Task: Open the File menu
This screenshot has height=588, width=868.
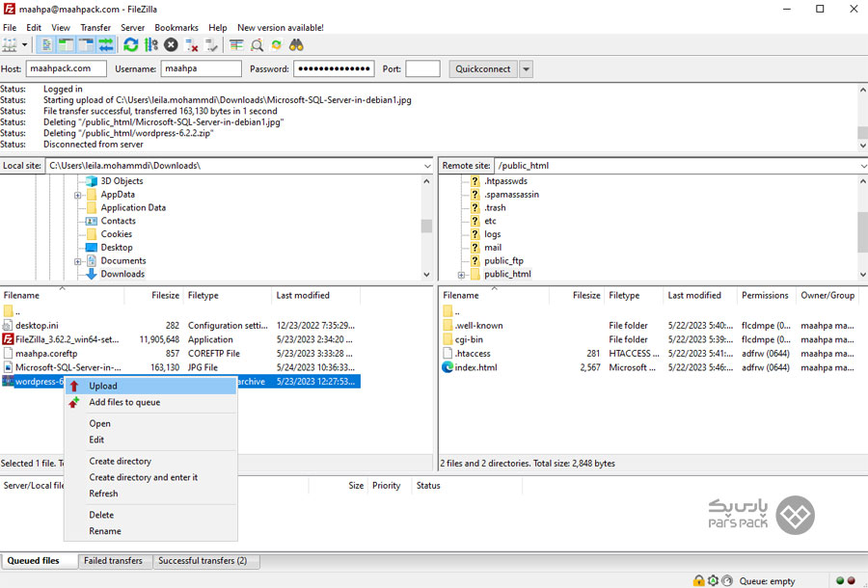Action: (10, 28)
